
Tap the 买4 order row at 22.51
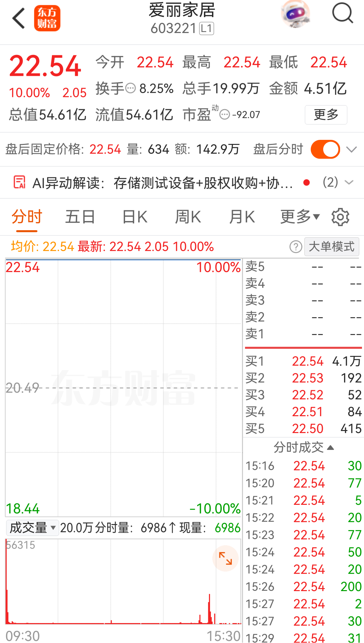[303, 412]
